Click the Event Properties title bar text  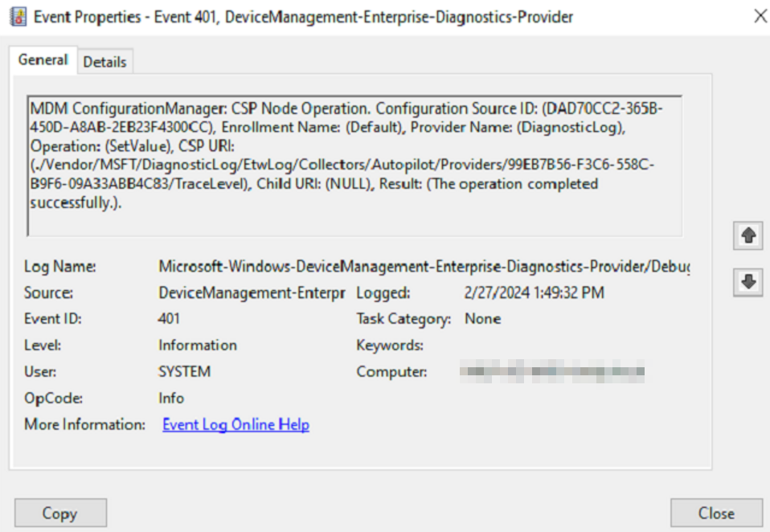coord(303,17)
